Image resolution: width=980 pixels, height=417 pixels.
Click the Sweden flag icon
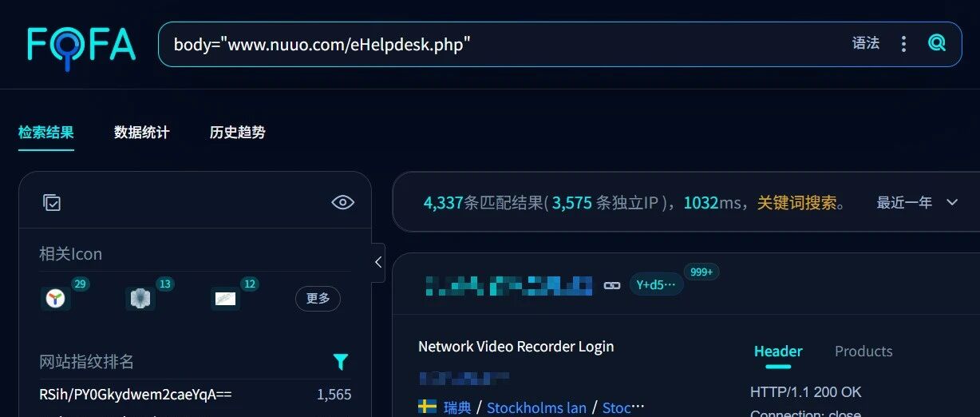tap(427, 407)
